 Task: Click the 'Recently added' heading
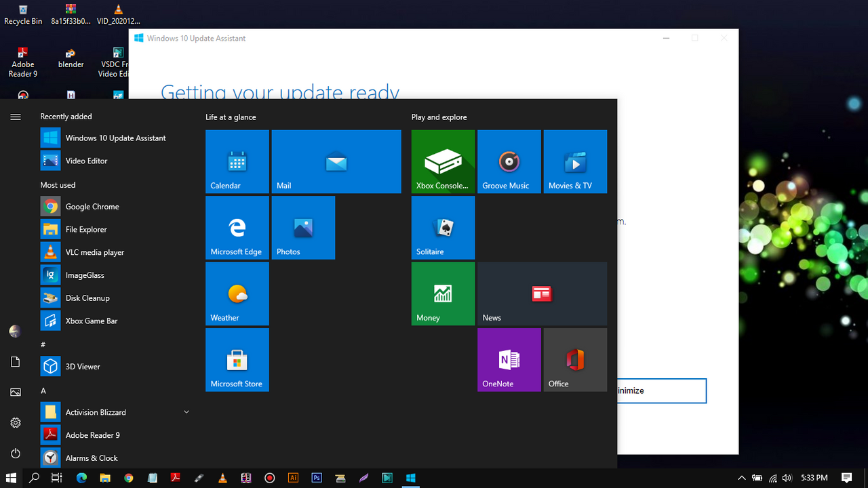pos(66,117)
